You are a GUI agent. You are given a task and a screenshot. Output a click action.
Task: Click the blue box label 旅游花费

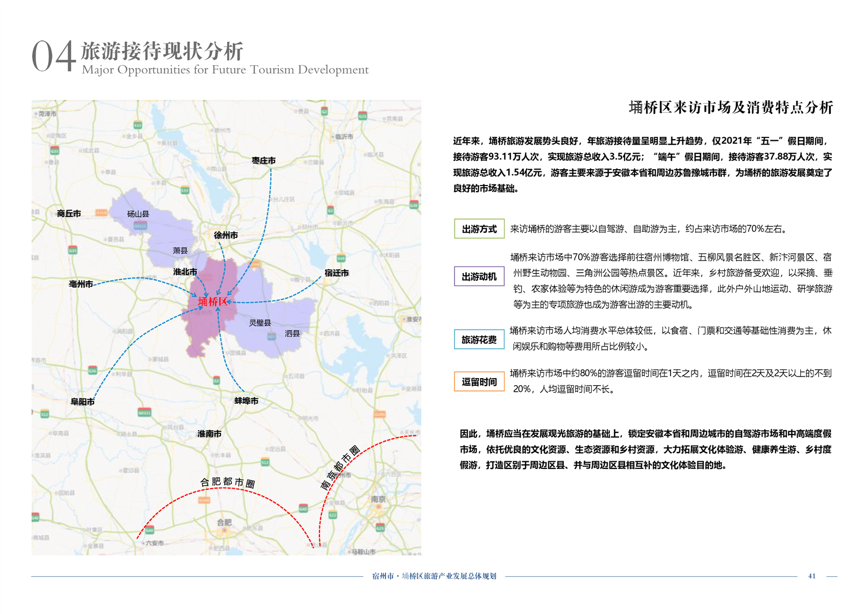click(479, 339)
